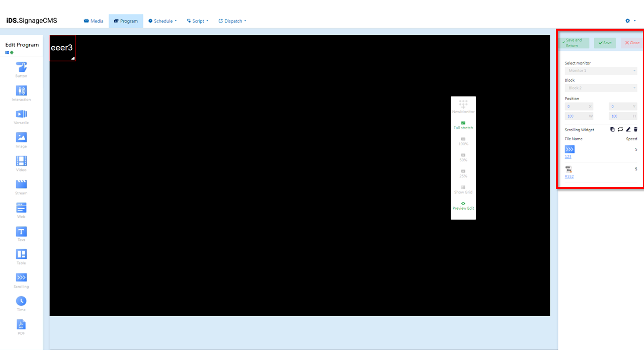Image resolution: width=644 pixels, height=362 pixels.
Task: Open the Select monitor dropdown
Action: [x=600, y=70]
